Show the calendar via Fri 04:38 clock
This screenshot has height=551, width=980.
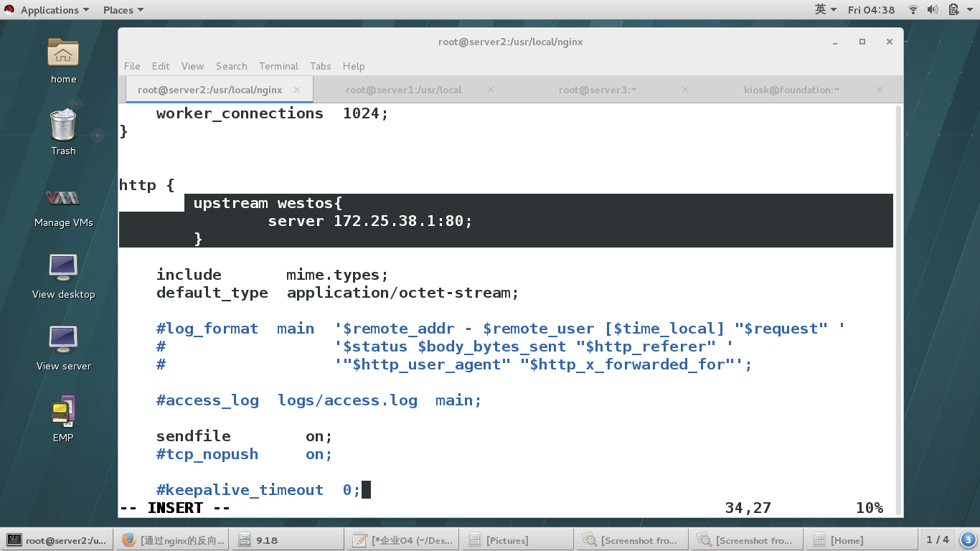(x=871, y=10)
